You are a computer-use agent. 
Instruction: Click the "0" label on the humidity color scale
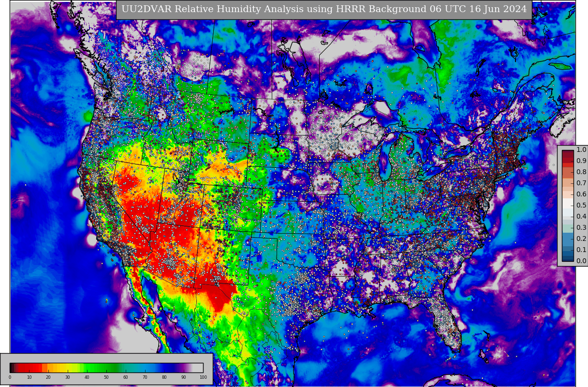(10, 377)
